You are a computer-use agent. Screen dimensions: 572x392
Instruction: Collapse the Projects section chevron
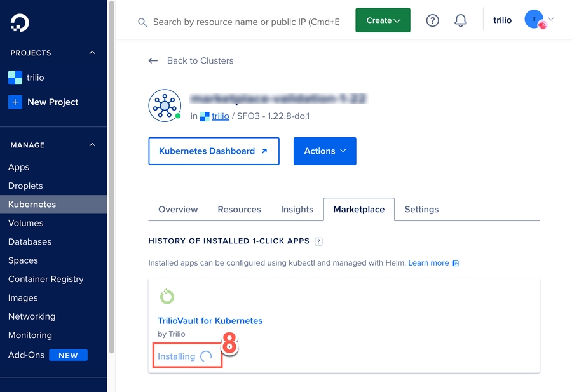tap(92, 53)
